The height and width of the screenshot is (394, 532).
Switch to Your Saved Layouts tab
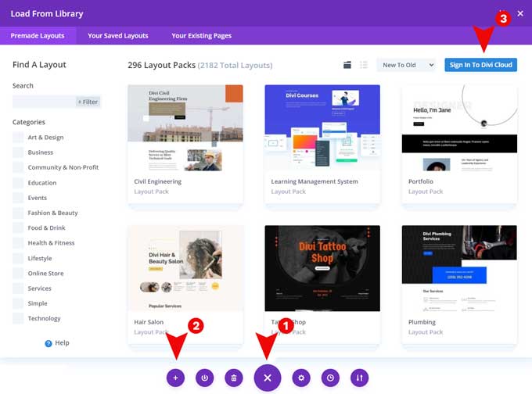click(x=117, y=36)
